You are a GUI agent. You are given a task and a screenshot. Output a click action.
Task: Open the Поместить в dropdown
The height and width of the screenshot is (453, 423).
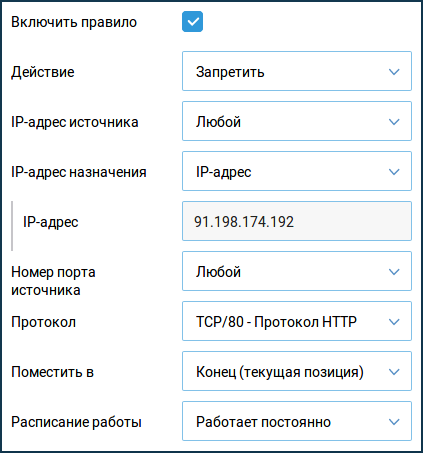[x=297, y=371]
